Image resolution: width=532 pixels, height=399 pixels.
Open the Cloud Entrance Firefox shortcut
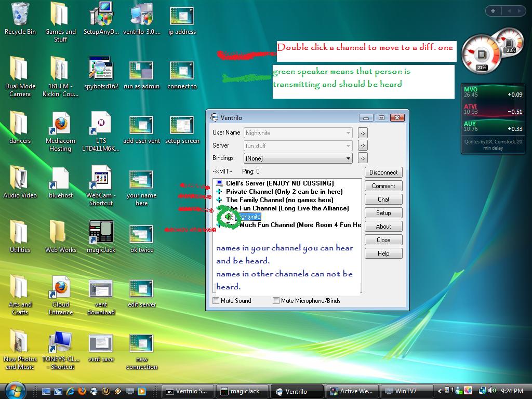[60, 295]
